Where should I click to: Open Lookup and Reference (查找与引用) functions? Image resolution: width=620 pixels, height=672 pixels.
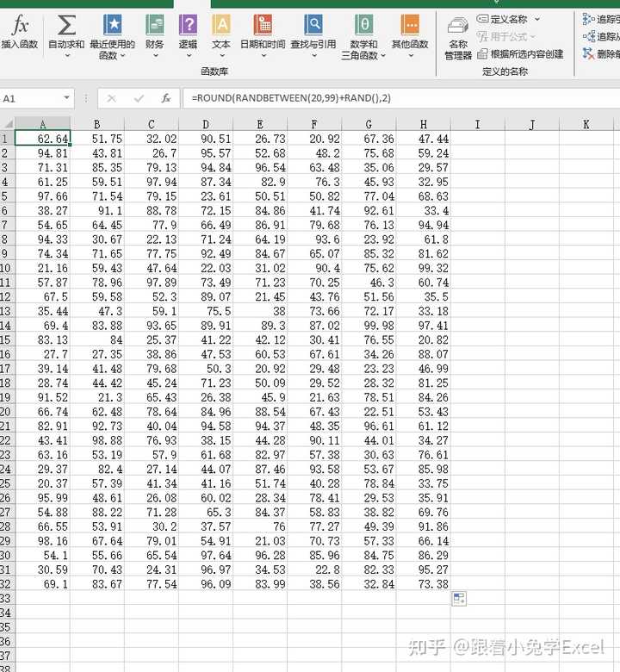[x=313, y=25]
